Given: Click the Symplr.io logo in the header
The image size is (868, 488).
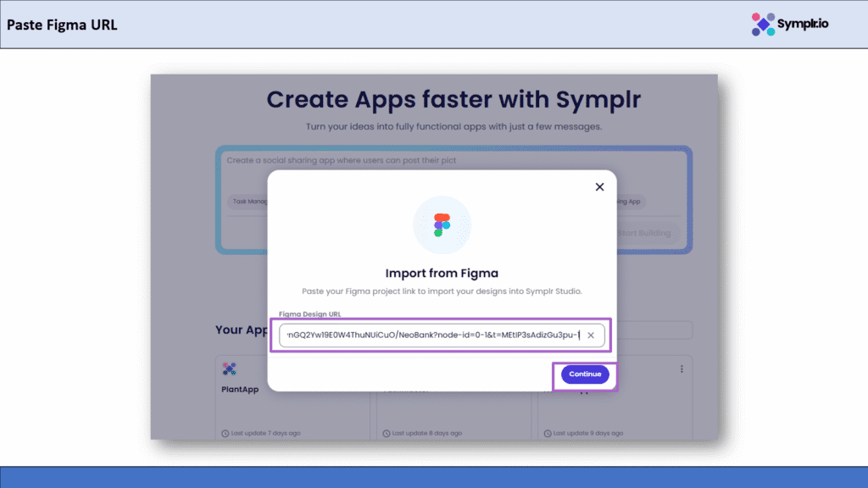Looking at the screenshot, I should tap(790, 25).
